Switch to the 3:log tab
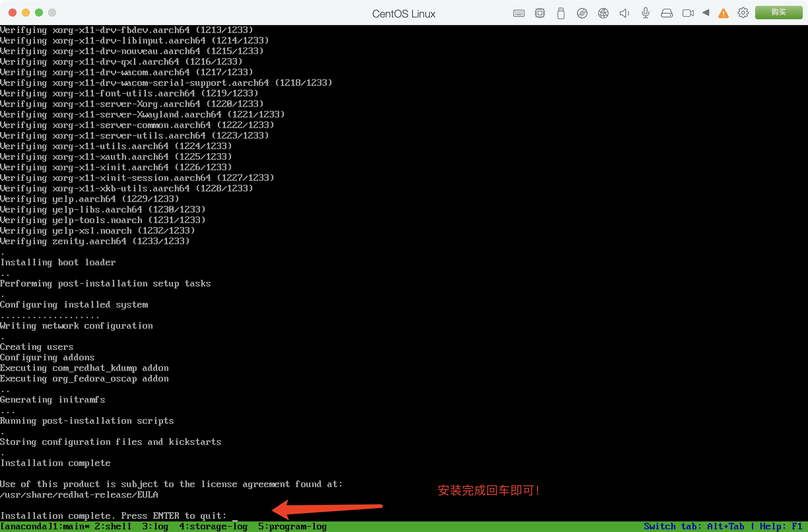 155,526
